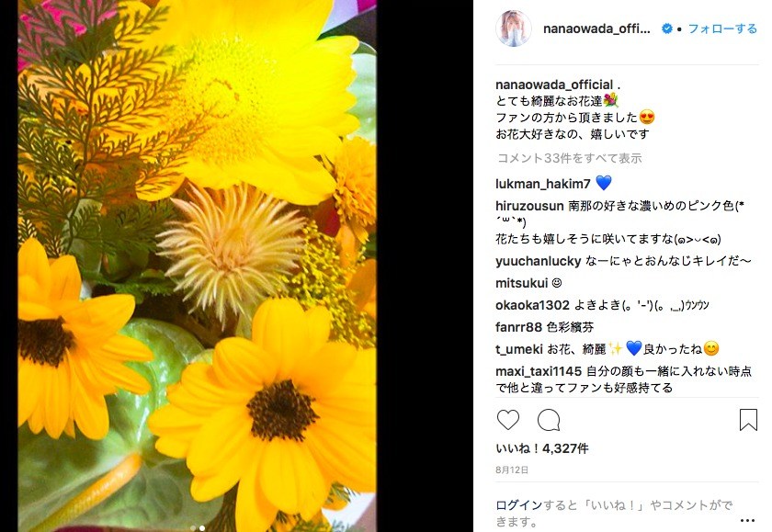772x532 pixels.
Task: Follow the account via フォローする
Action: coord(722,28)
